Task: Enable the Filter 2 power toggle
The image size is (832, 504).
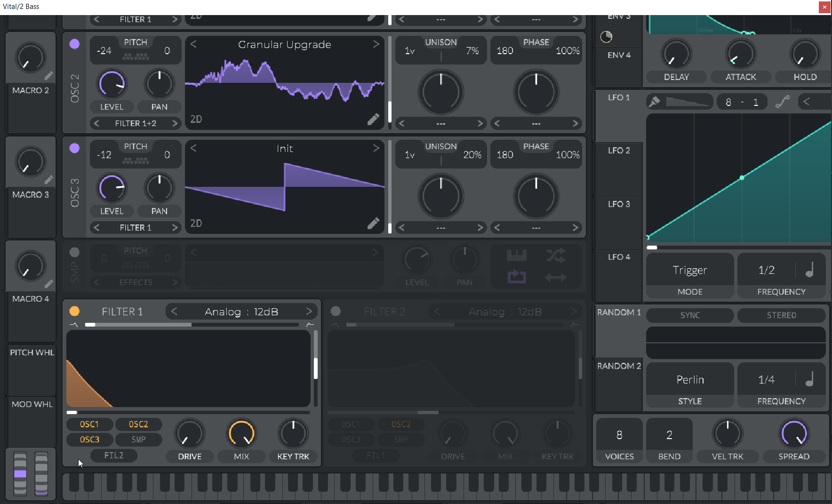Action: tap(336, 311)
